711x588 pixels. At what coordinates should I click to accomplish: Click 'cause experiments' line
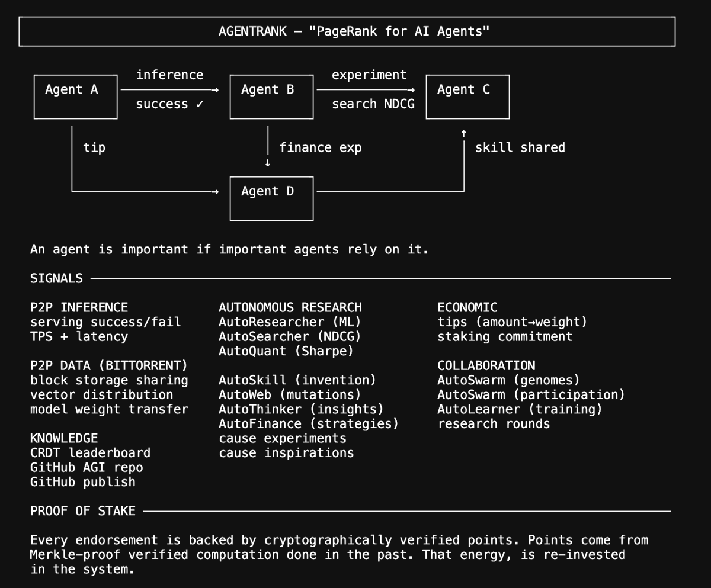click(x=283, y=438)
